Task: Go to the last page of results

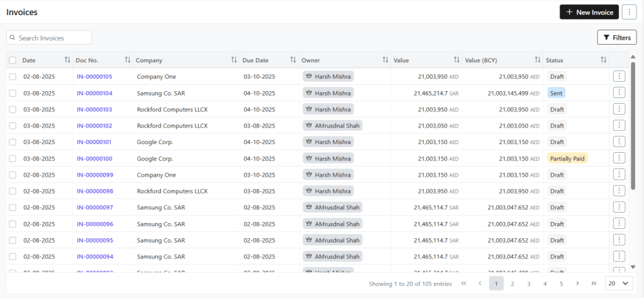Action: (593, 284)
